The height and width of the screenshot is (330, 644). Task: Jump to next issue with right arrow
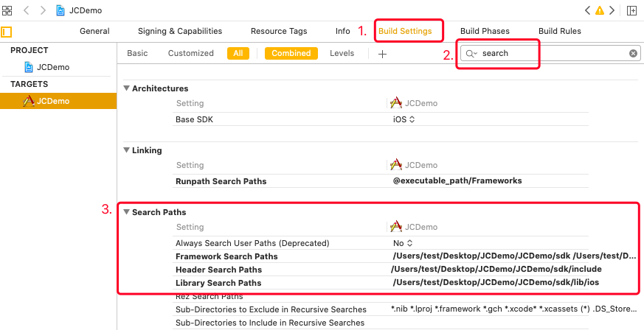612,10
